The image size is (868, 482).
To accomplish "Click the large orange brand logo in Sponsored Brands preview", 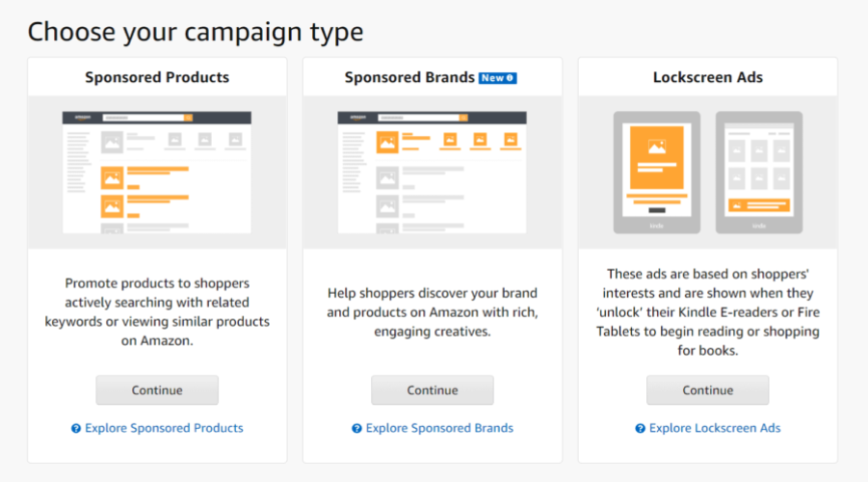I will [387, 142].
